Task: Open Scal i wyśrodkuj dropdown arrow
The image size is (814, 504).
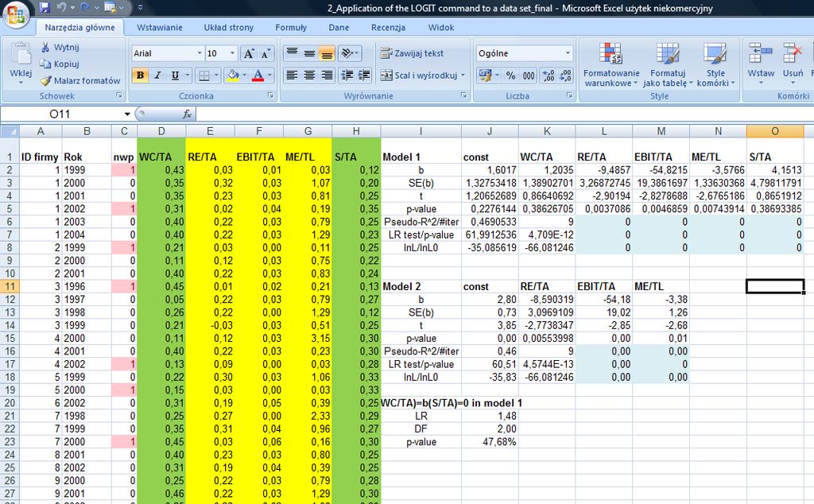Action: (463, 76)
